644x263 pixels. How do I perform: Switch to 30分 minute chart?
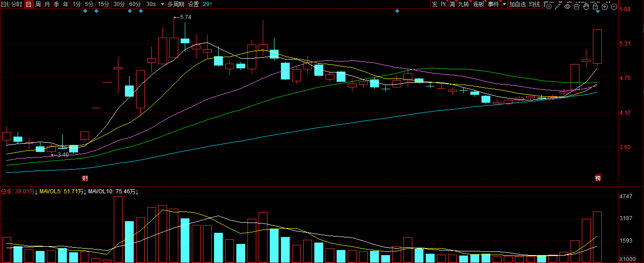click(x=119, y=4)
